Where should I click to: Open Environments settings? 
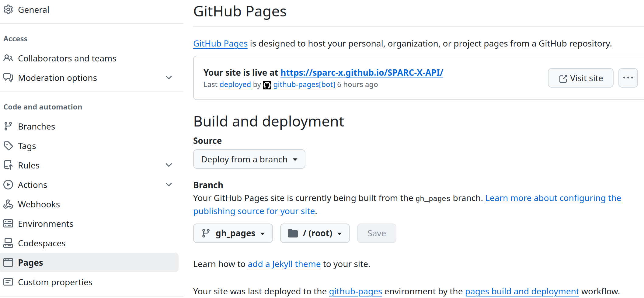pos(46,223)
